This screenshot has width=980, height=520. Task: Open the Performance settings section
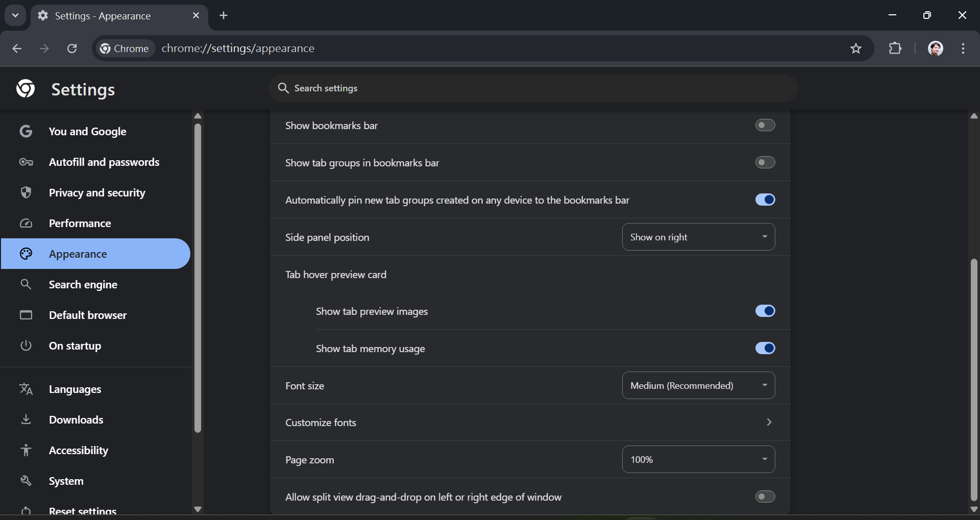[80, 224]
